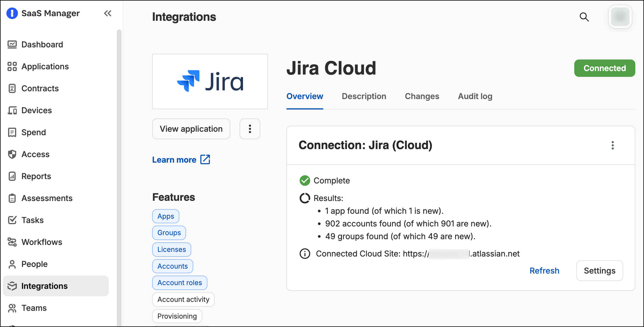Open the Connection card three-dot menu
This screenshot has width=644, height=327.
point(612,145)
